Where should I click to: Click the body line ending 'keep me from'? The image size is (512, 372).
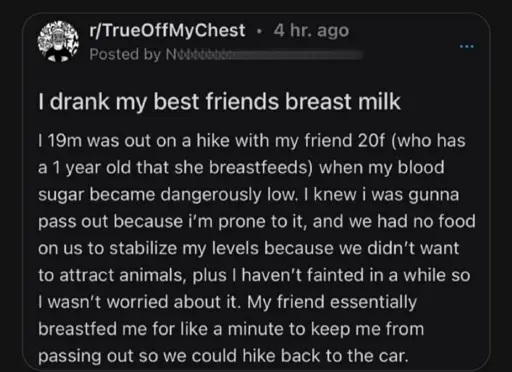[231, 329]
